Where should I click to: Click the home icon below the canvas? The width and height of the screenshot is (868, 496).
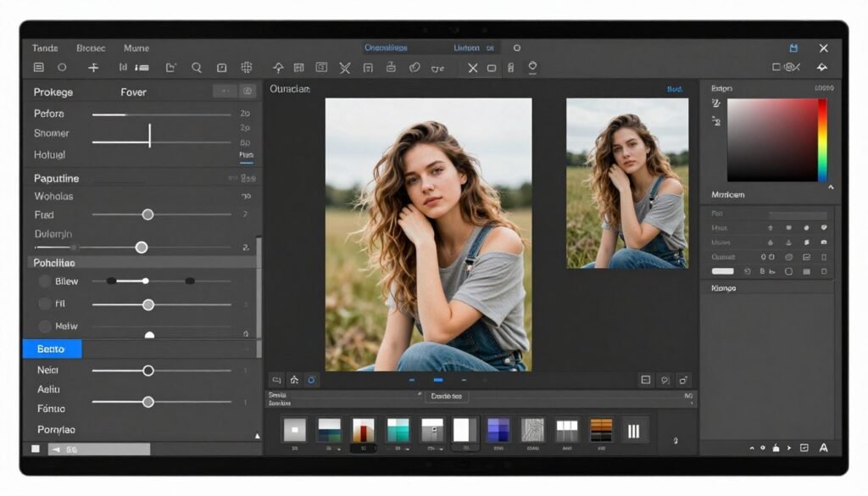point(294,381)
